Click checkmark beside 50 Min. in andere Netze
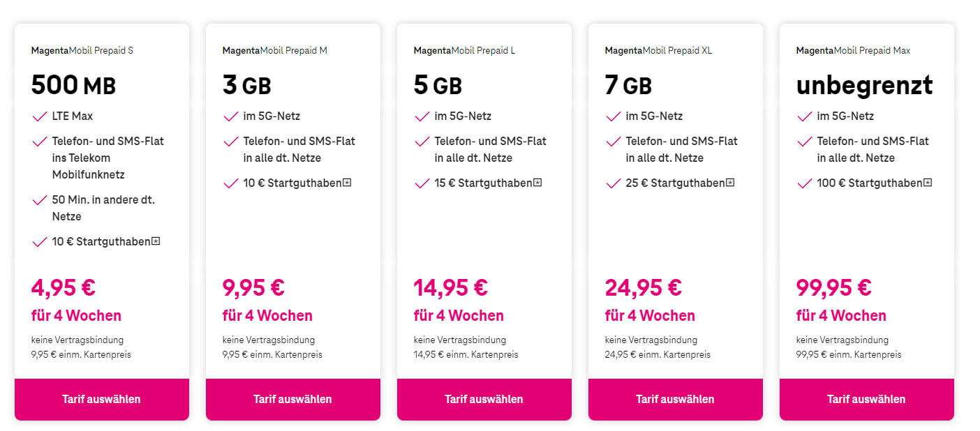 coord(40,201)
